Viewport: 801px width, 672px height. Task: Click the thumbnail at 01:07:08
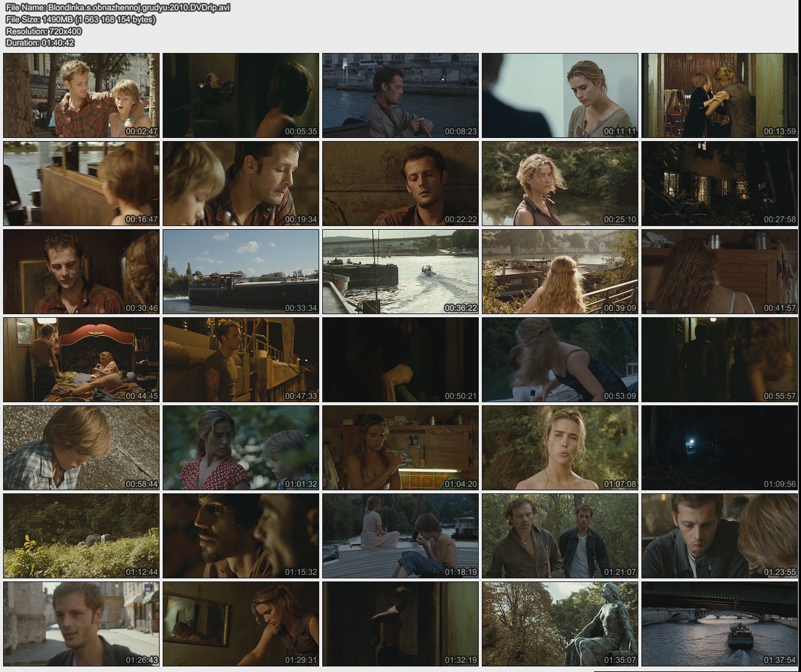click(x=560, y=448)
